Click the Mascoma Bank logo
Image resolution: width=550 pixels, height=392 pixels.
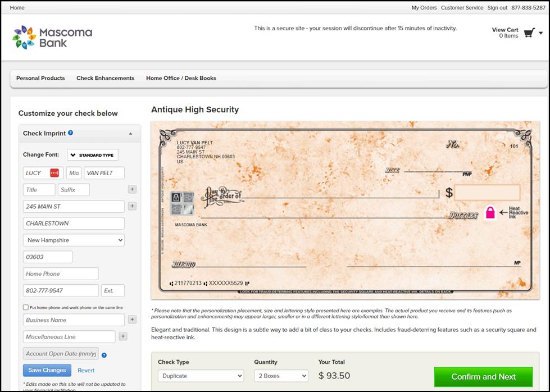click(x=52, y=37)
